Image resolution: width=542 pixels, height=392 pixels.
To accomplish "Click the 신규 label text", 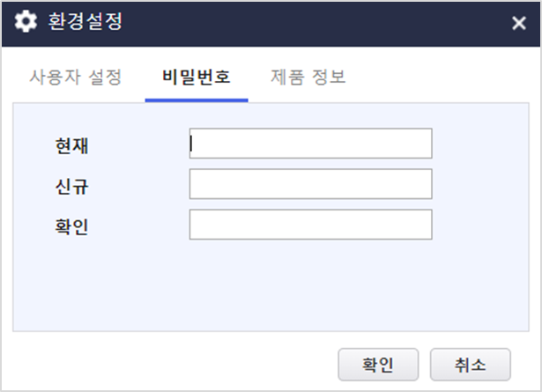I will (72, 187).
